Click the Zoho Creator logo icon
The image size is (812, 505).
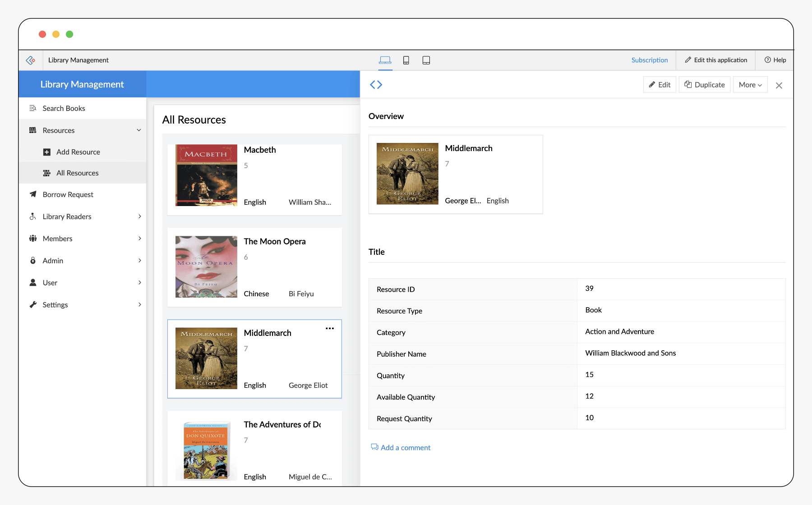click(x=31, y=60)
